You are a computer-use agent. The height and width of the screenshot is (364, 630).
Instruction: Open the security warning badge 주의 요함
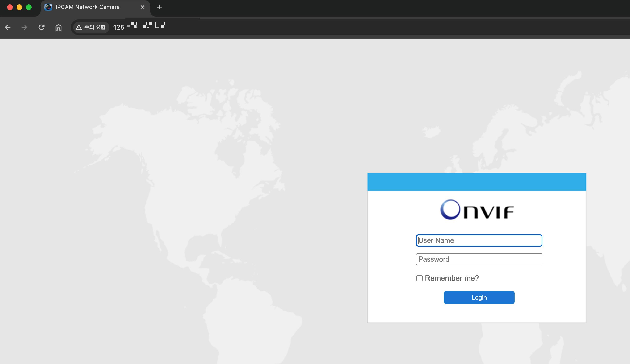[91, 27]
